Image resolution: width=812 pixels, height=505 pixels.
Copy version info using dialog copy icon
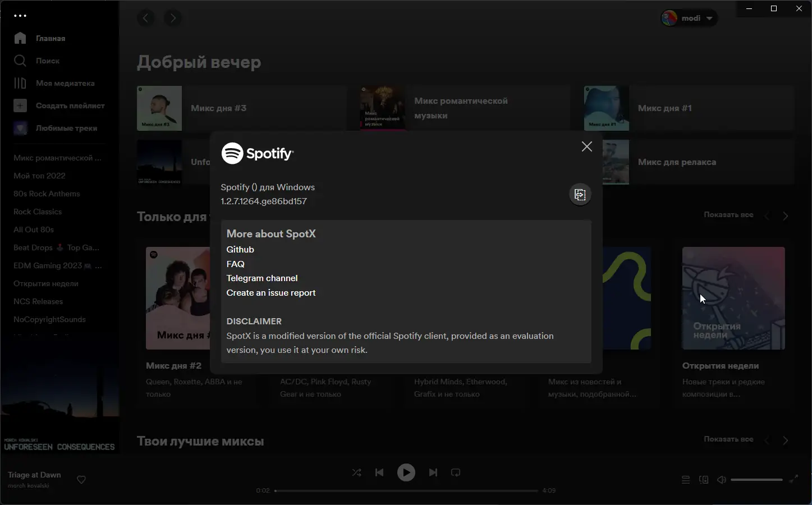tap(580, 195)
